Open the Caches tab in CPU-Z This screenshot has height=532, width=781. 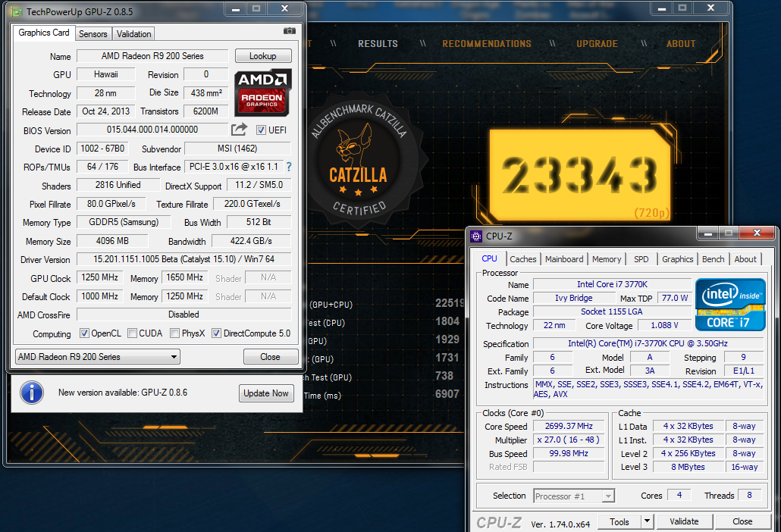(523, 259)
